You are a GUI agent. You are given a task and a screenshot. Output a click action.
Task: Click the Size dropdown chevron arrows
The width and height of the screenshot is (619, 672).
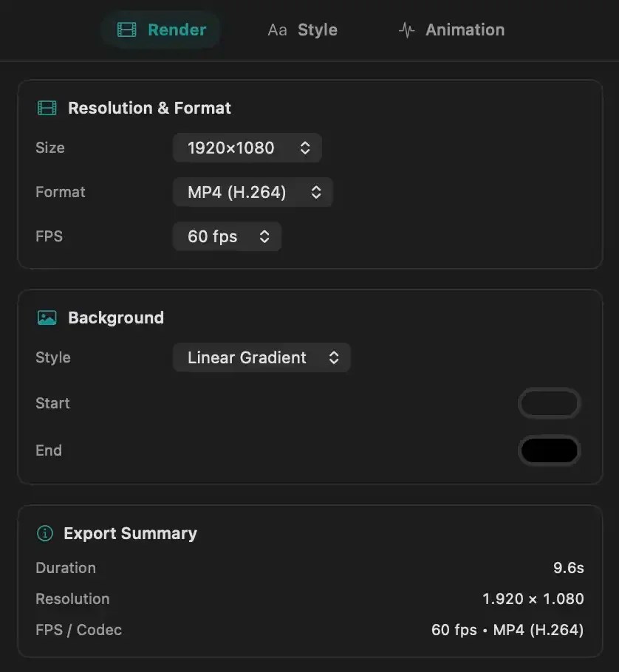coord(305,148)
